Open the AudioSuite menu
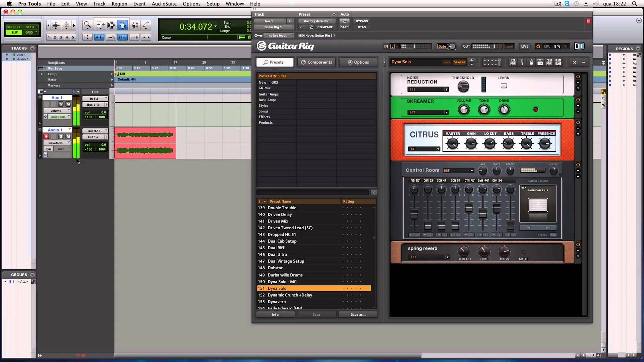The height and width of the screenshot is (362, 644). point(164,4)
